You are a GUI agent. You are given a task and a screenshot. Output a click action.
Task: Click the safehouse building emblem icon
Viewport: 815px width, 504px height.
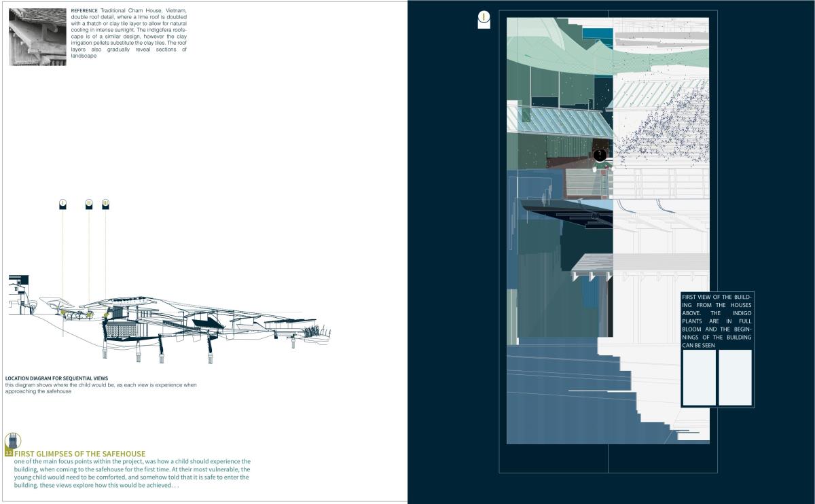13,440
